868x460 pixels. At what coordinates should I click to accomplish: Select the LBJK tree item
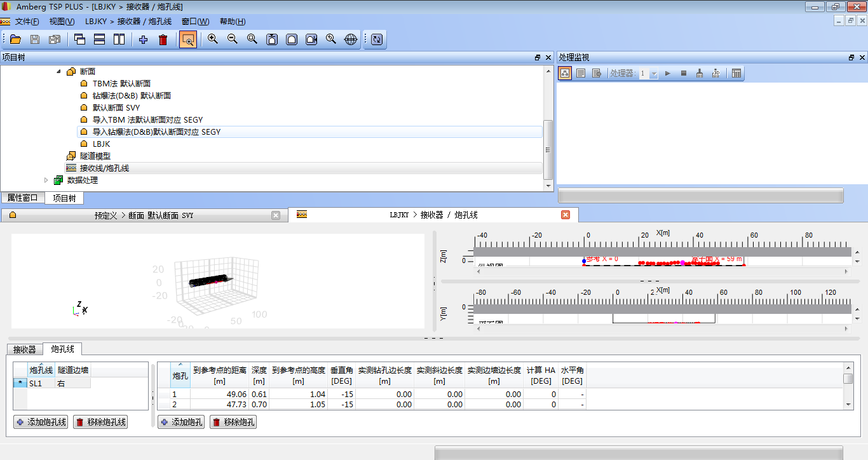click(x=101, y=144)
